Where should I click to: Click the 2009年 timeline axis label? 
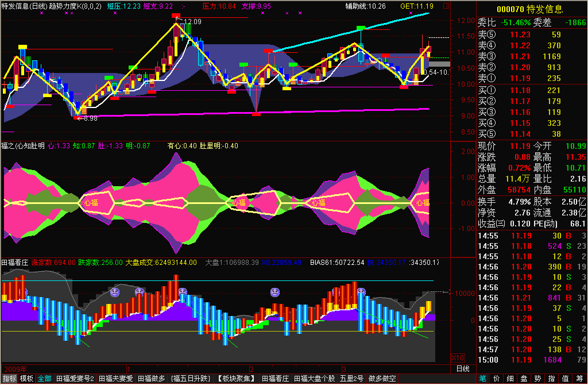click(x=16, y=368)
